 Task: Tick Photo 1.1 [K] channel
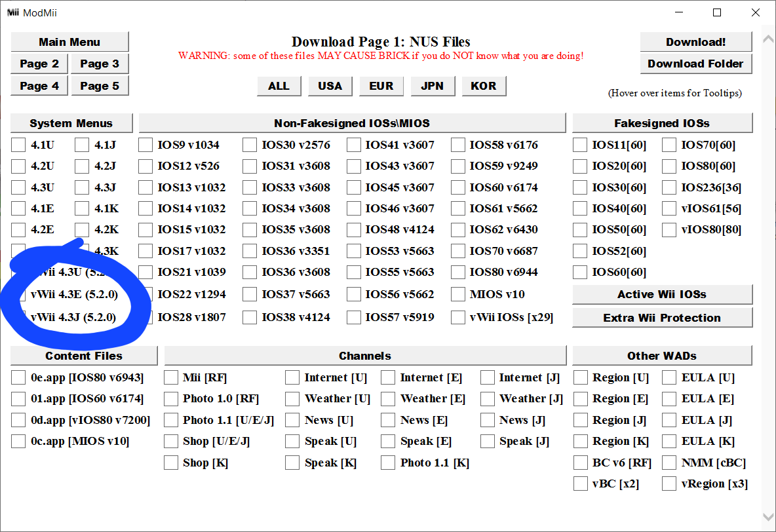click(x=387, y=463)
